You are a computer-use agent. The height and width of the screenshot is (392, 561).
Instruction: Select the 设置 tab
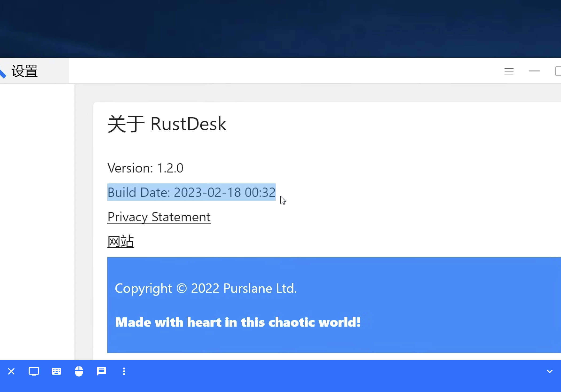pos(24,71)
